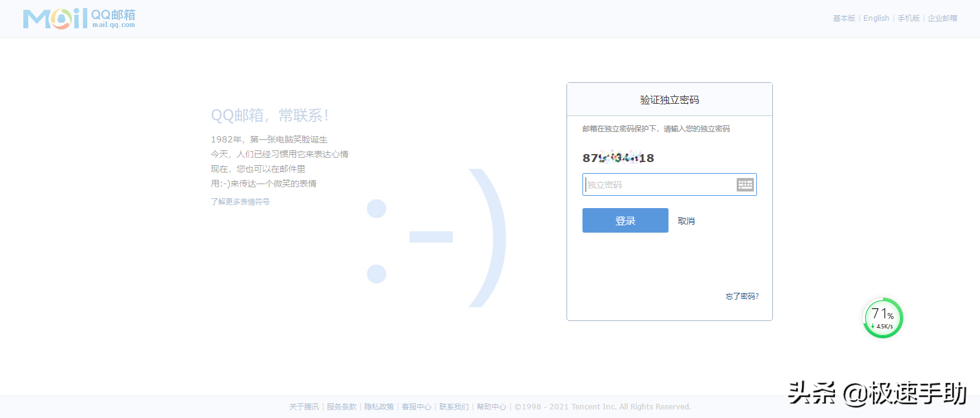Open 了解更多表情符号 link
This screenshot has height=418, width=980.
tap(240, 201)
